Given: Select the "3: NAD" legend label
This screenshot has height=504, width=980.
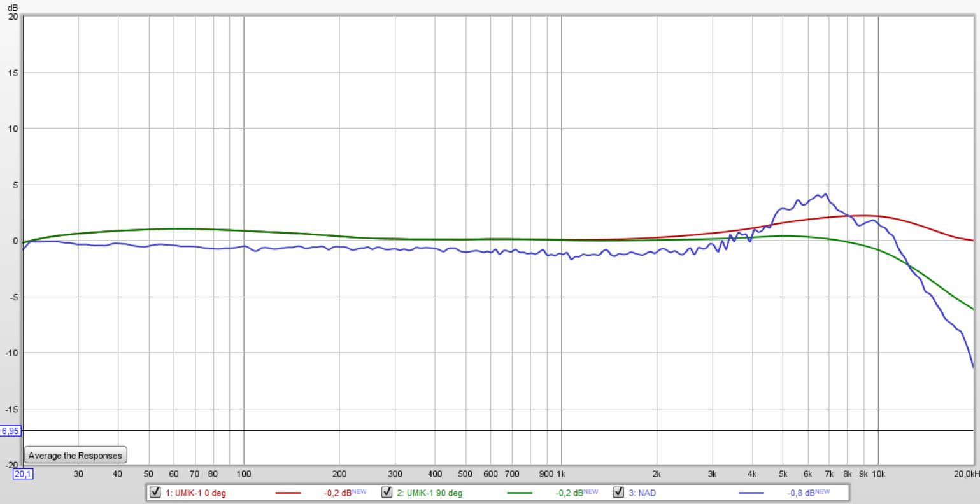Looking at the screenshot, I should pyautogui.click(x=643, y=493).
